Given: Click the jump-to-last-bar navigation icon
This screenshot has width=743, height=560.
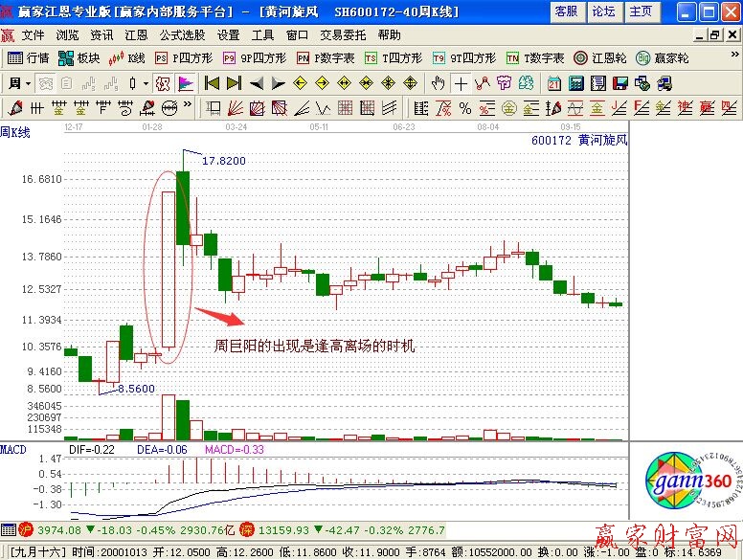Looking at the screenshot, I should pyautogui.click(x=234, y=83).
